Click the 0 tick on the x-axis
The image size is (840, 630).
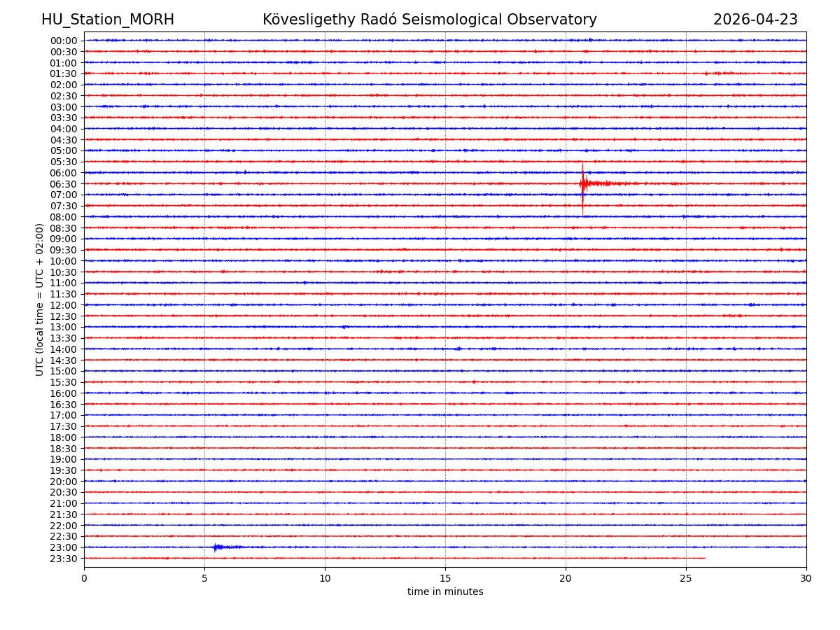[x=84, y=578]
